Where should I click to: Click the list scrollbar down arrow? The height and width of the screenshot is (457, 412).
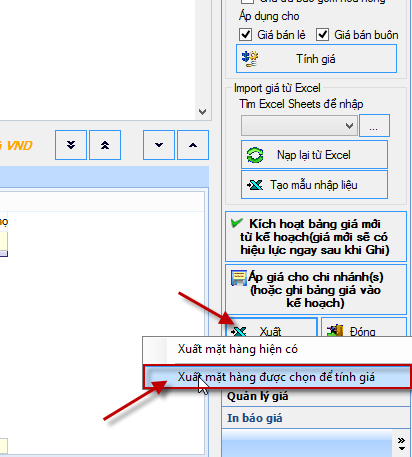coord(202,112)
